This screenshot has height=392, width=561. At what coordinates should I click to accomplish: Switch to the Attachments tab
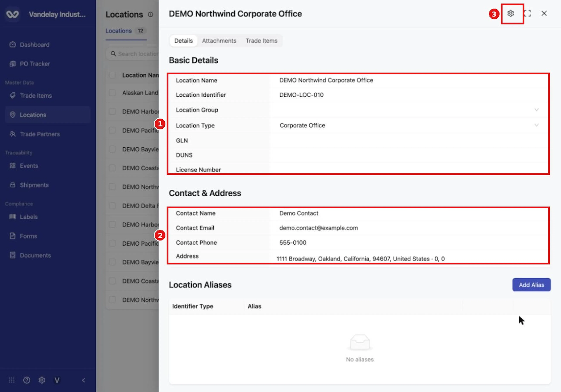point(219,41)
